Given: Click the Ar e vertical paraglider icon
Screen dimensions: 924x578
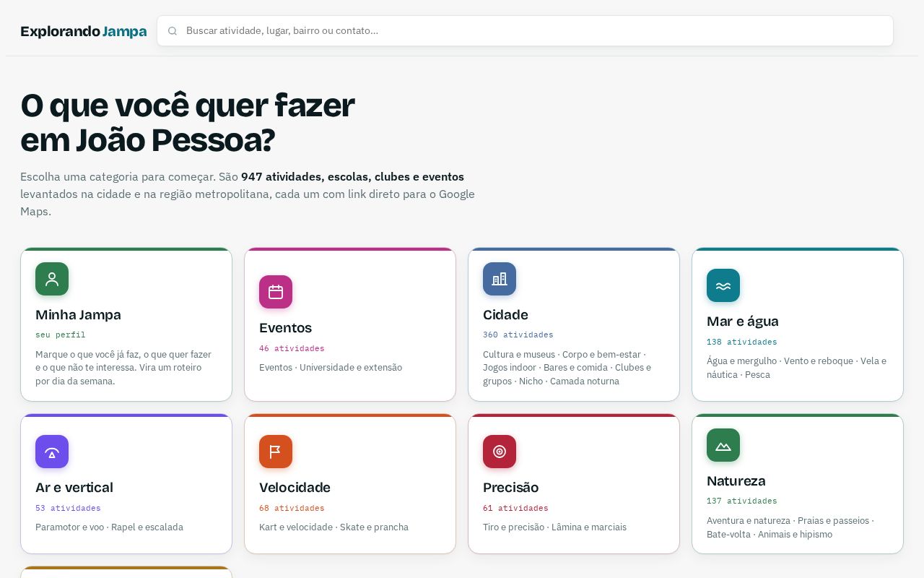Looking at the screenshot, I should click(52, 452).
